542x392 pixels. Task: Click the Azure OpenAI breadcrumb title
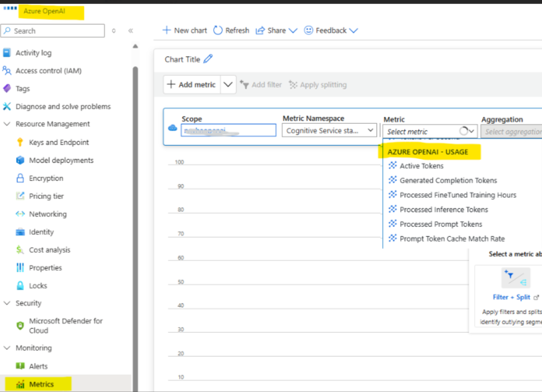click(x=44, y=11)
